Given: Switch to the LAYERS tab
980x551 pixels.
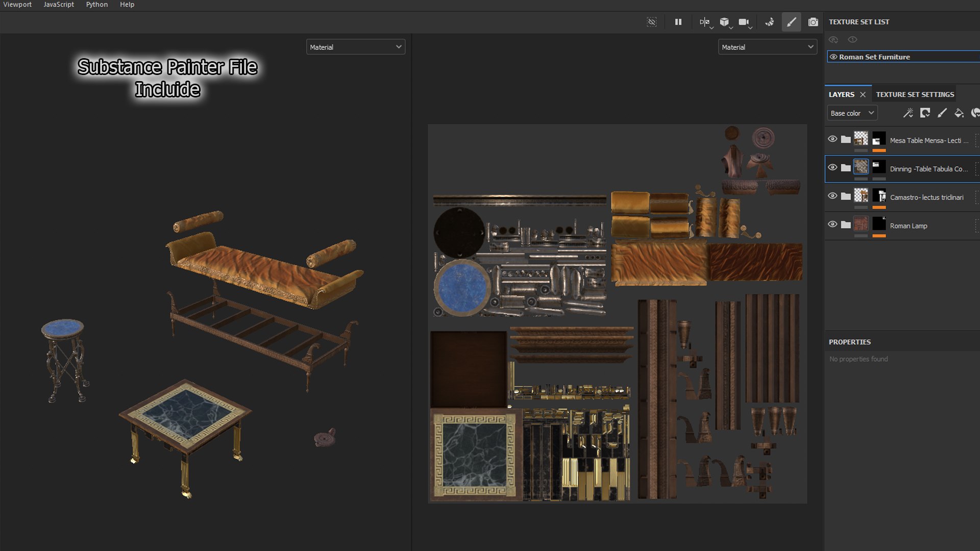Looking at the screenshot, I should coord(841,94).
